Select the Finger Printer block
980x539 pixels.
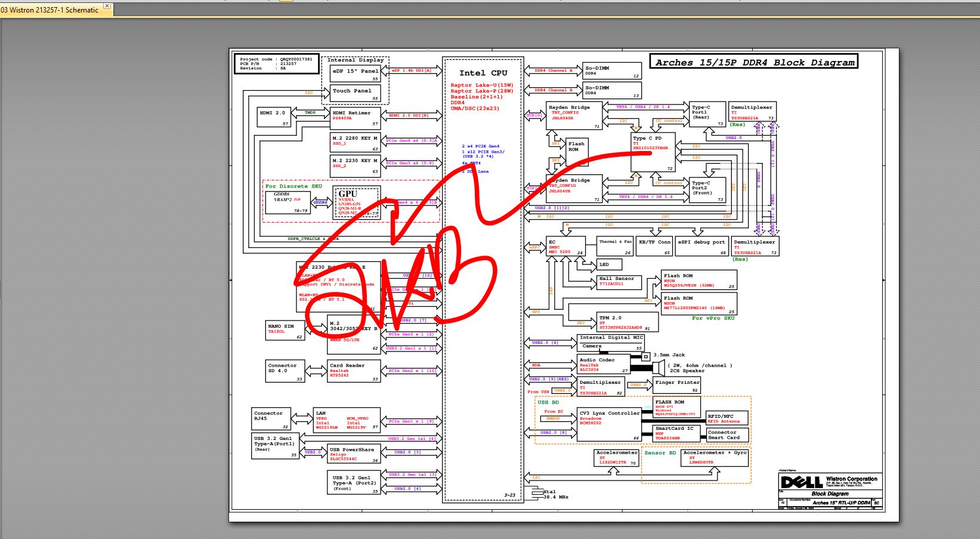click(x=676, y=385)
